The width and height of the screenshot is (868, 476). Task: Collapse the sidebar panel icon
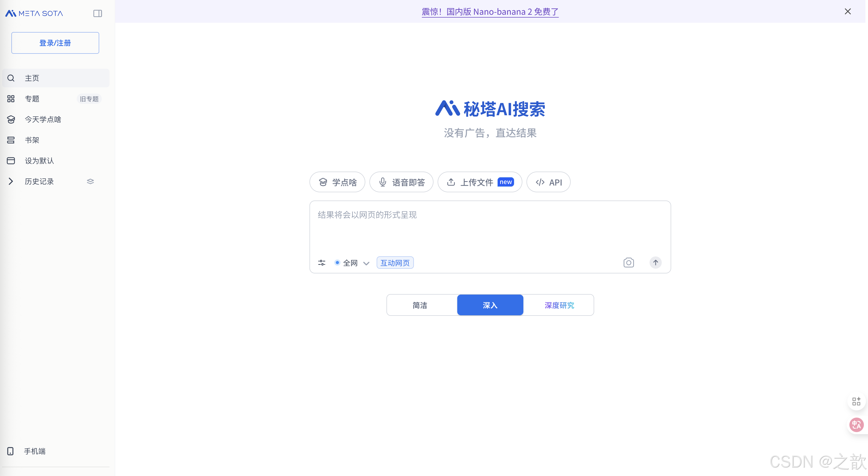[x=97, y=13]
